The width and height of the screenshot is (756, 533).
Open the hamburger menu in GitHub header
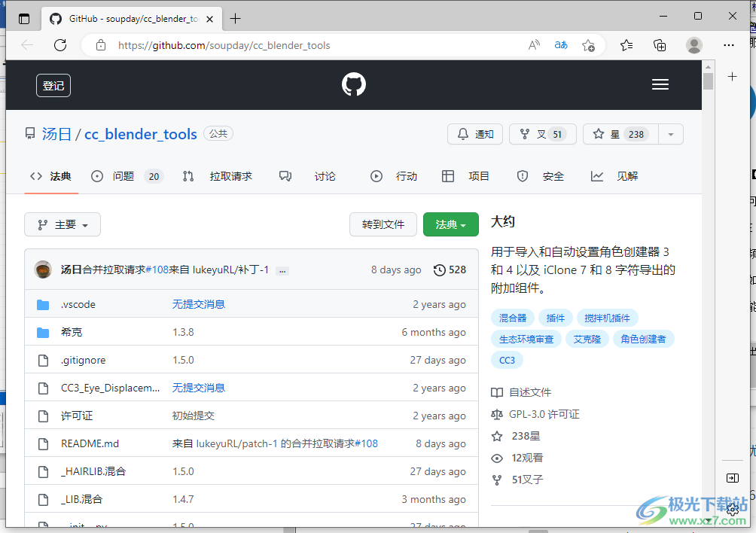660,85
